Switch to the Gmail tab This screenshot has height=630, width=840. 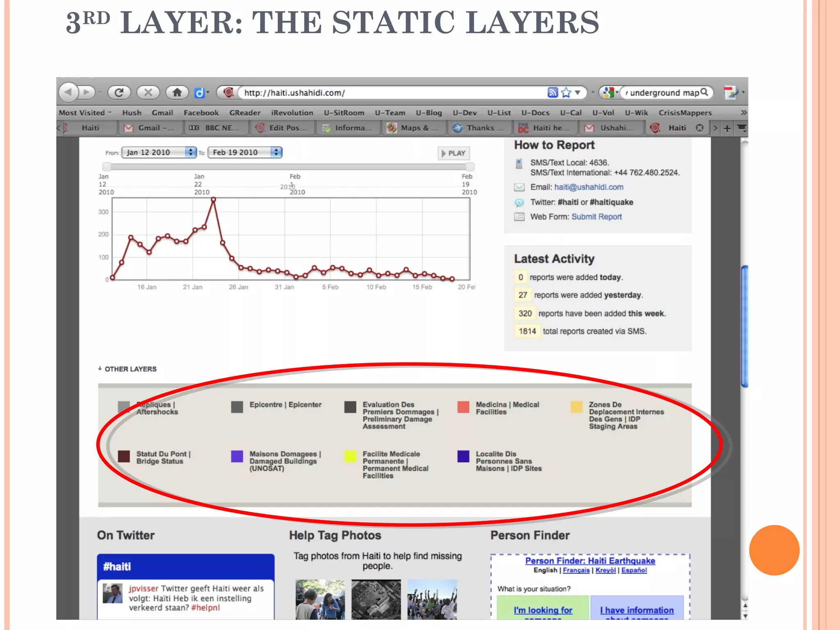coord(150,128)
